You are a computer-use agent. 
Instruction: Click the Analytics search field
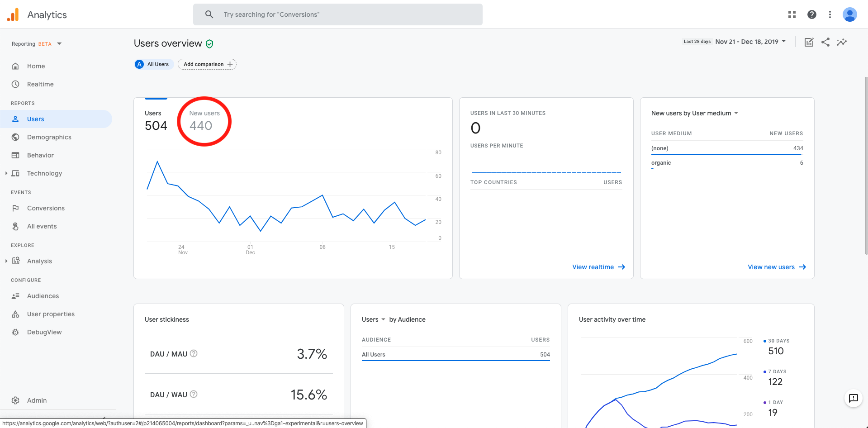click(x=338, y=14)
